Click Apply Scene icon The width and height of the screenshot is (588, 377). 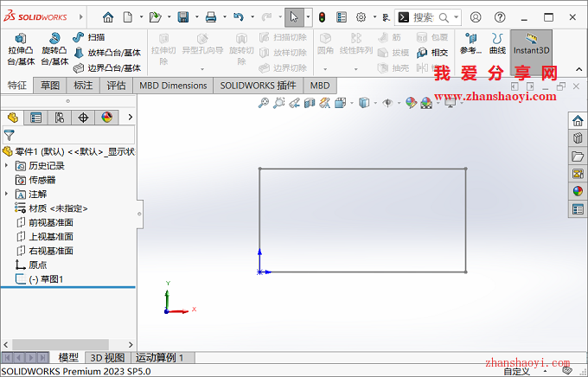426,102
